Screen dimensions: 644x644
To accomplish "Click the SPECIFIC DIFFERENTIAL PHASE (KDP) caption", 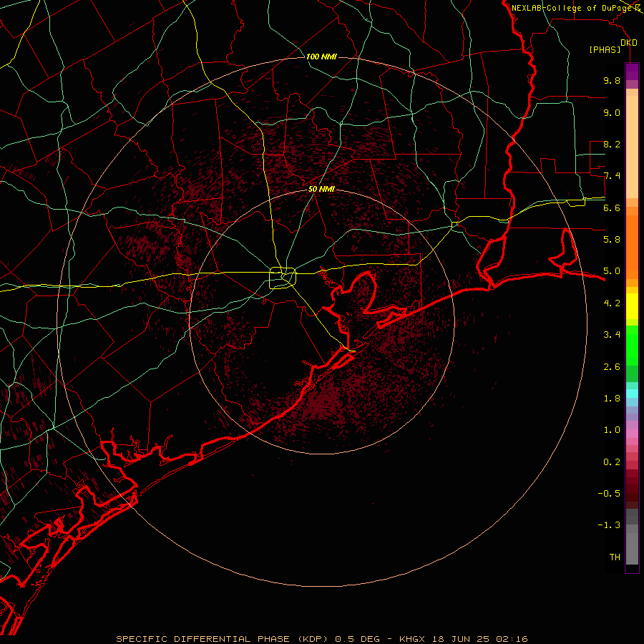I will 223,639.
